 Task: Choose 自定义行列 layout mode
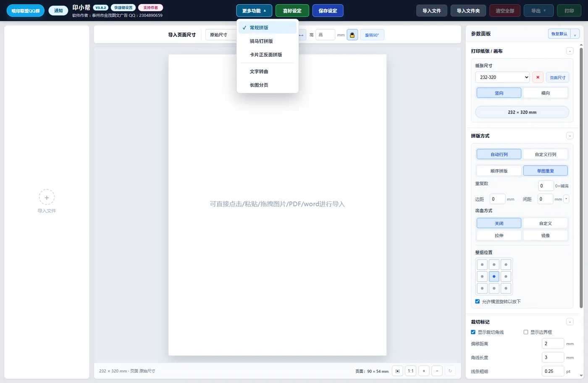pos(545,154)
